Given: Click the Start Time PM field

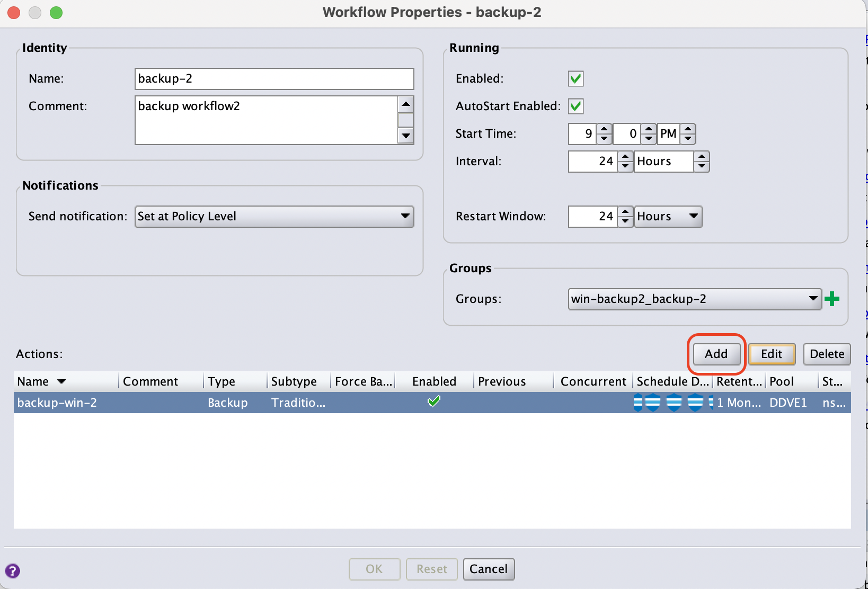Looking at the screenshot, I should [x=668, y=133].
